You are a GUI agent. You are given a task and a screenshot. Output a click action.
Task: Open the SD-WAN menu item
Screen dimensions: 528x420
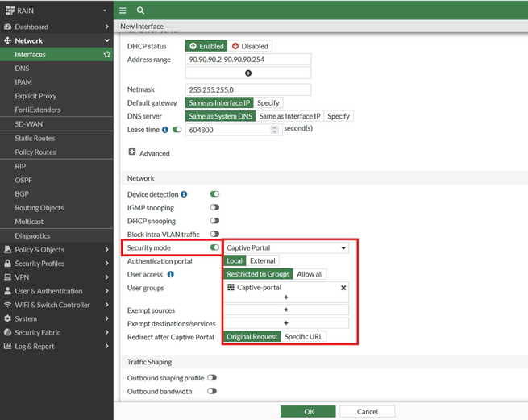[29, 124]
